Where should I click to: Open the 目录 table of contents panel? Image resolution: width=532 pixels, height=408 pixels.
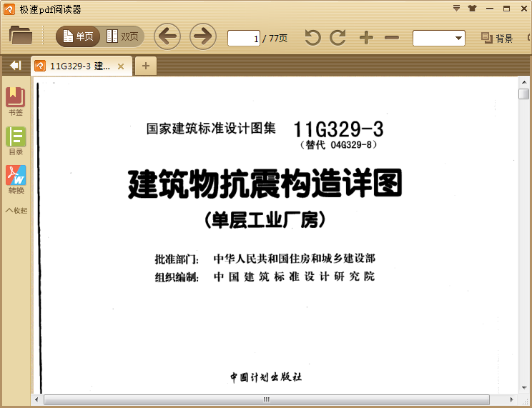(x=16, y=141)
